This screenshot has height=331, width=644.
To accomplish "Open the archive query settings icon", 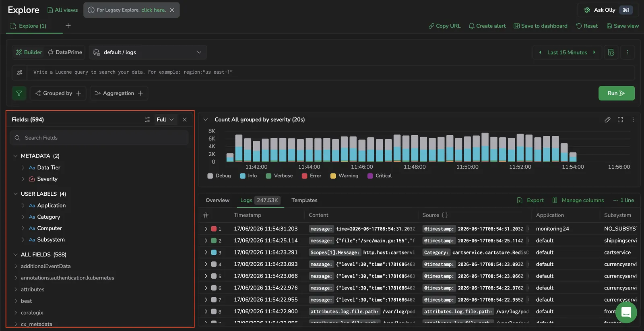I will (611, 52).
